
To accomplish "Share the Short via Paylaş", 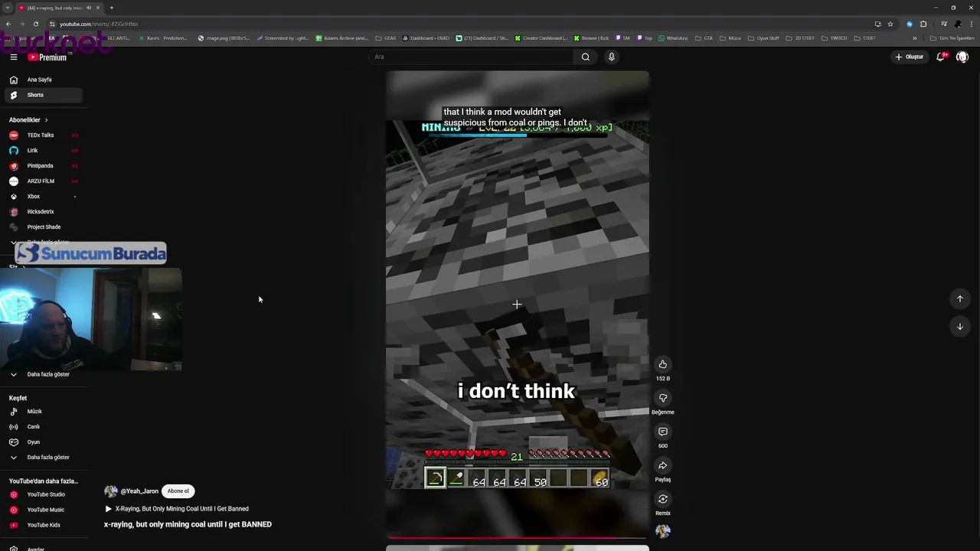I will pos(663,465).
